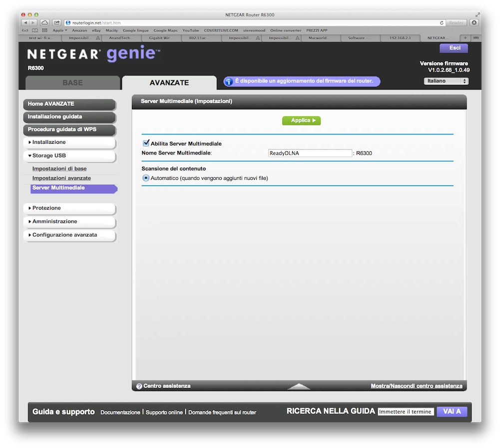Open the iCloud tabs cloud icon

click(45, 22)
